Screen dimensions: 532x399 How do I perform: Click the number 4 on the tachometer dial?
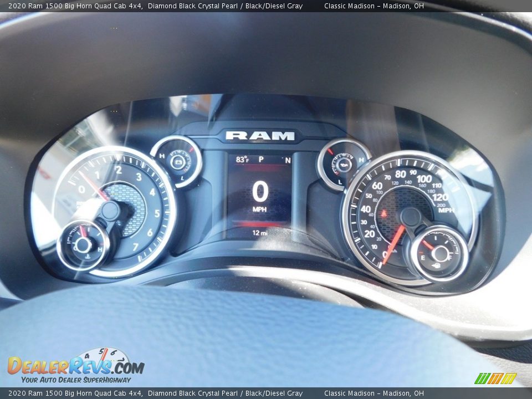click(x=152, y=192)
